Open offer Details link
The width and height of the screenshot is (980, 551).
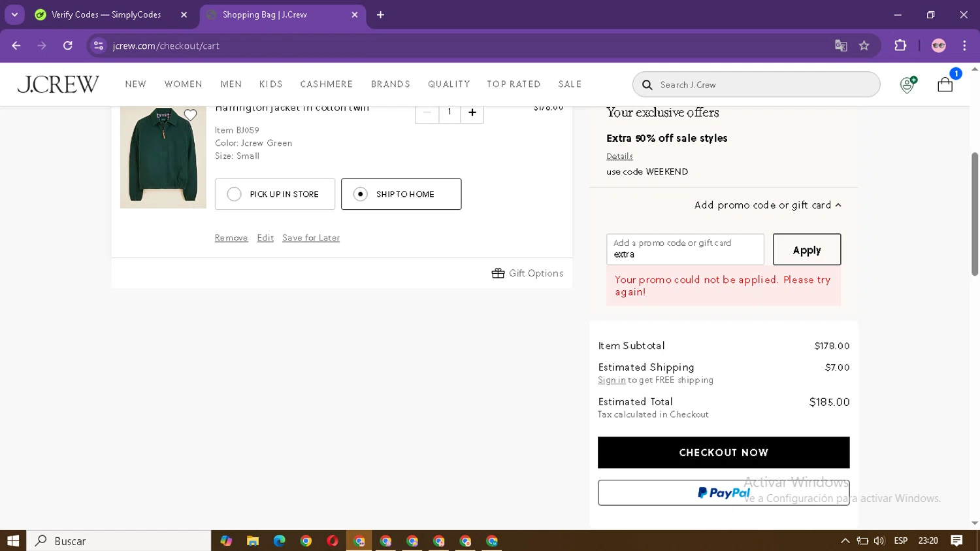coord(619,156)
